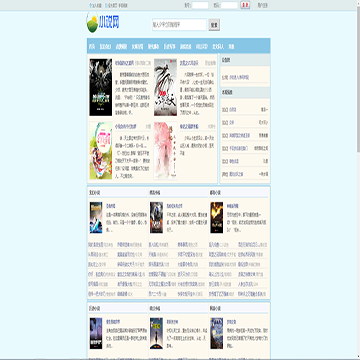Open the first item in the blue navigation bar
Viewport: 360px width, 360px height.
[92, 47]
